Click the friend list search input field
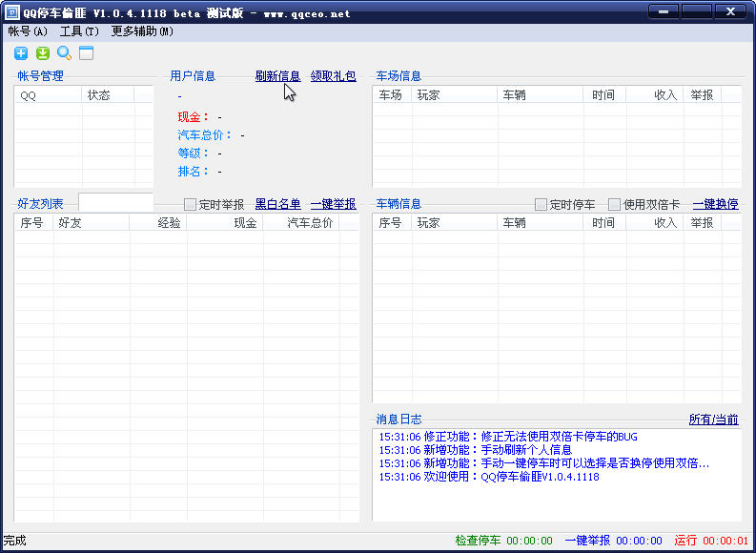Viewport: 756px width, 553px height. click(x=115, y=202)
